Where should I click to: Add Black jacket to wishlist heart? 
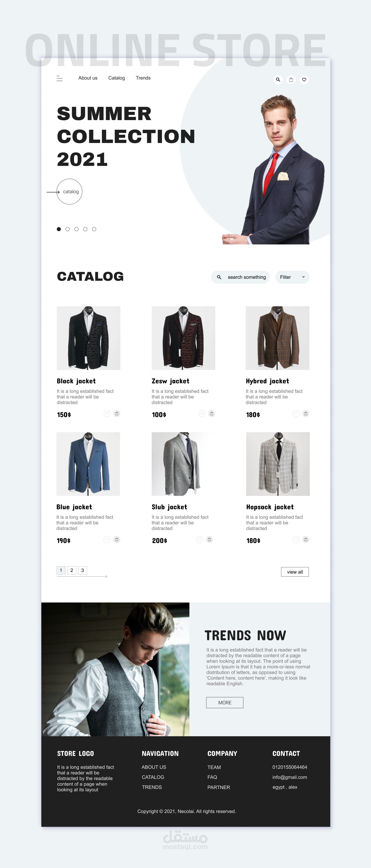107,414
